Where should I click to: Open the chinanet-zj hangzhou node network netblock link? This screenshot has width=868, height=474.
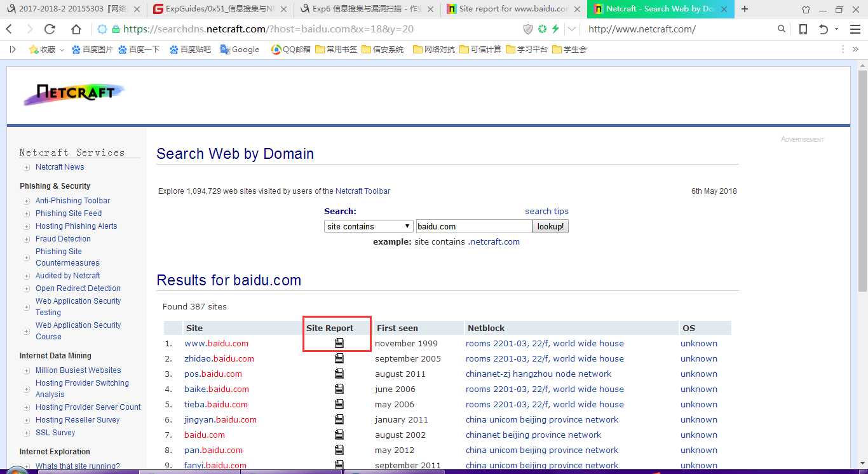click(538, 374)
